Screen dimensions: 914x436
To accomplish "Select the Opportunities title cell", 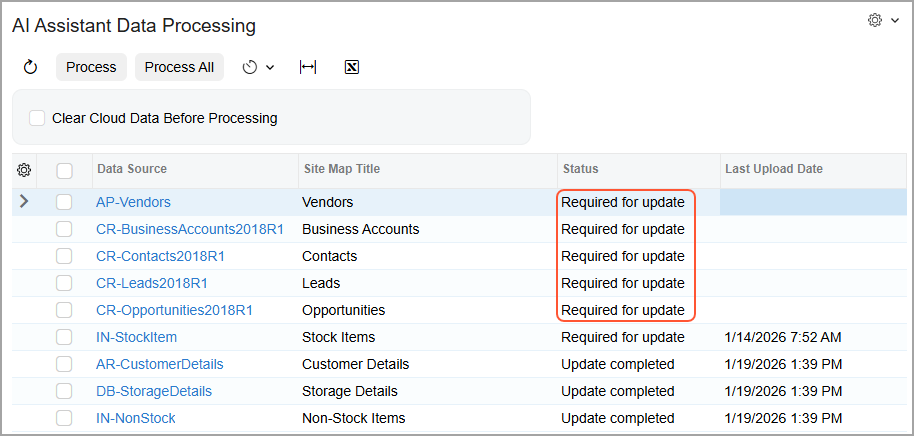I will 427,310.
